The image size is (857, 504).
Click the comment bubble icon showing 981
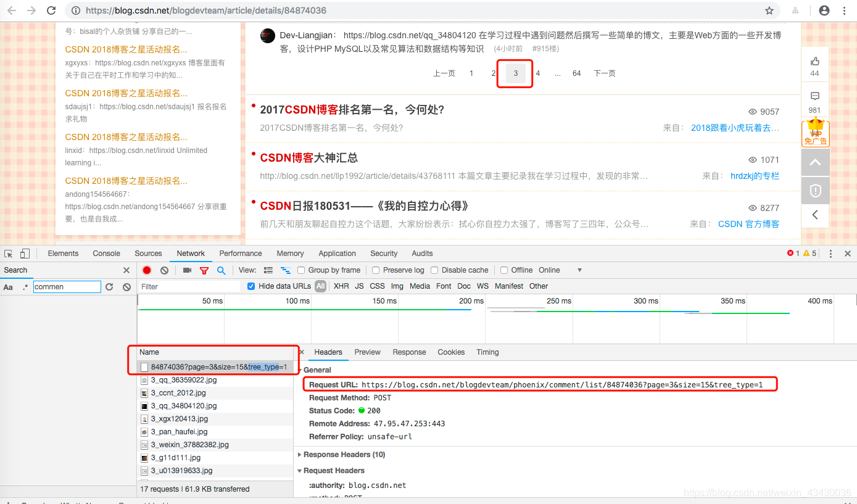[815, 96]
